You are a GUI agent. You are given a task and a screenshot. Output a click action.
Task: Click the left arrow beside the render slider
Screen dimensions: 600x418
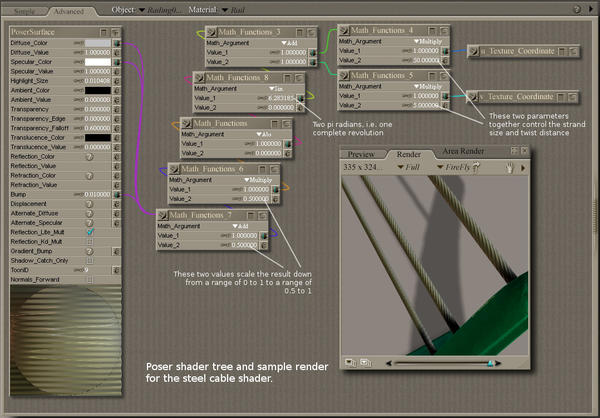389,363
